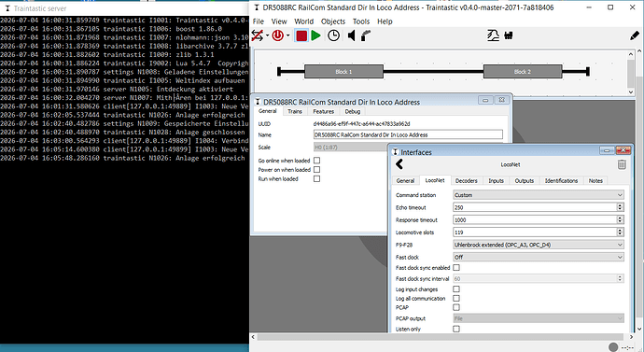Expand the Command station dropdown
The width and height of the screenshot is (644, 352).
coord(539,195)
